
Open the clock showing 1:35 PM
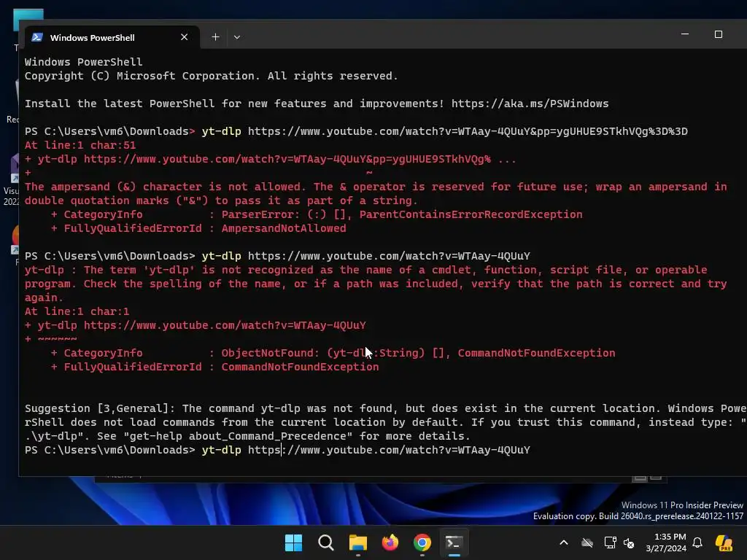tap(665, 542)
